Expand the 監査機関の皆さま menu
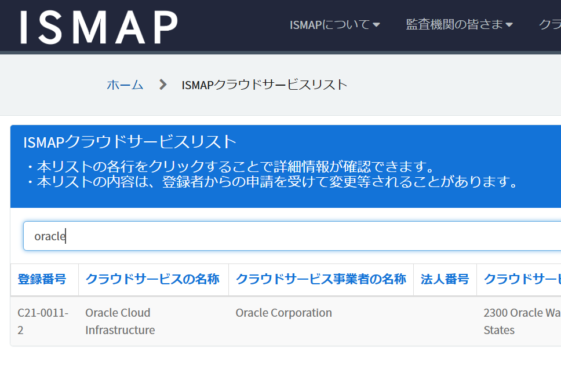 point(460,25)
